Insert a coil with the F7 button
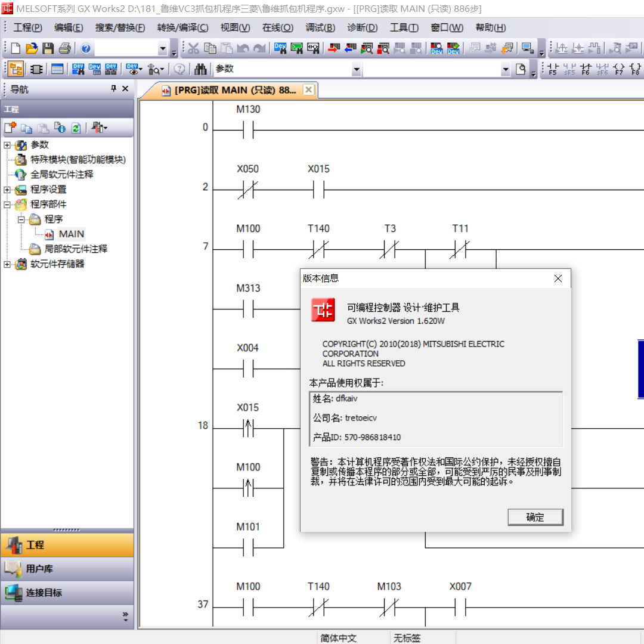This screenshot has height=644, width=644. click(x=619, y=69)
